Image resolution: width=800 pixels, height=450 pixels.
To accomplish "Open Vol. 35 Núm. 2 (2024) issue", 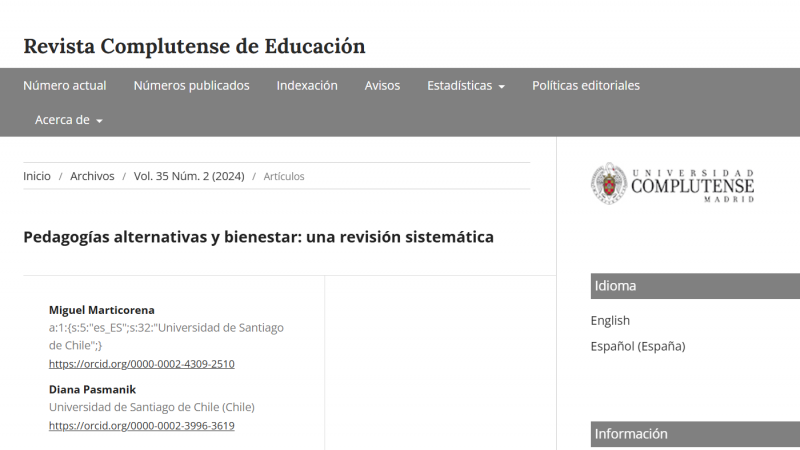I will (x=187, y=176).
